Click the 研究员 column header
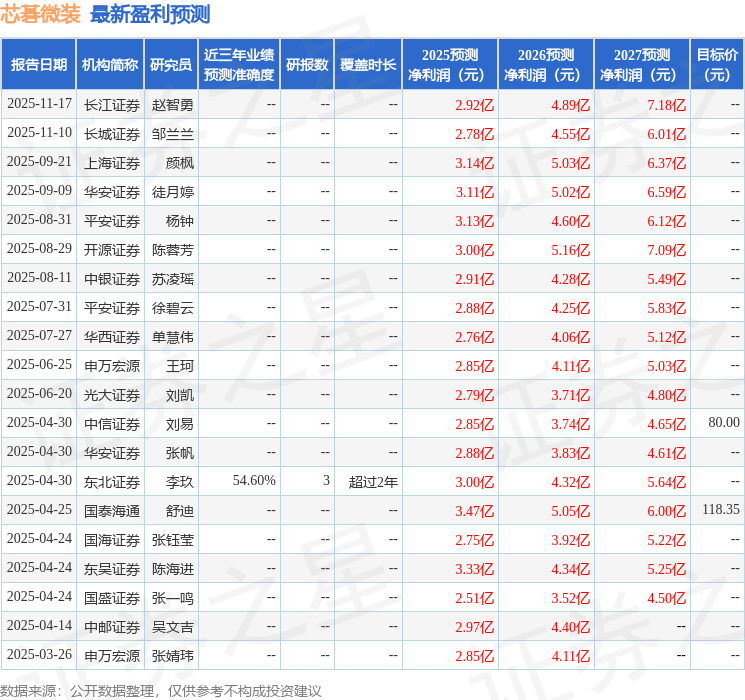The image size is (745, 700). point(171,65)
